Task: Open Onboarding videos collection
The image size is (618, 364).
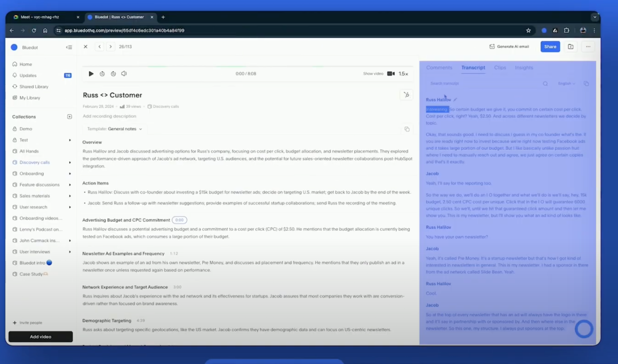Action: [x=41, y=218]
